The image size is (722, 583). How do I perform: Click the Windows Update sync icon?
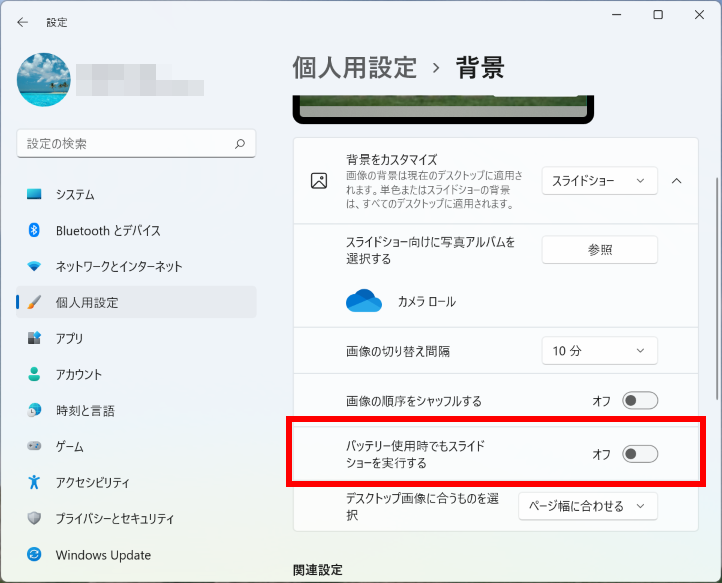(x=34, y=554)
